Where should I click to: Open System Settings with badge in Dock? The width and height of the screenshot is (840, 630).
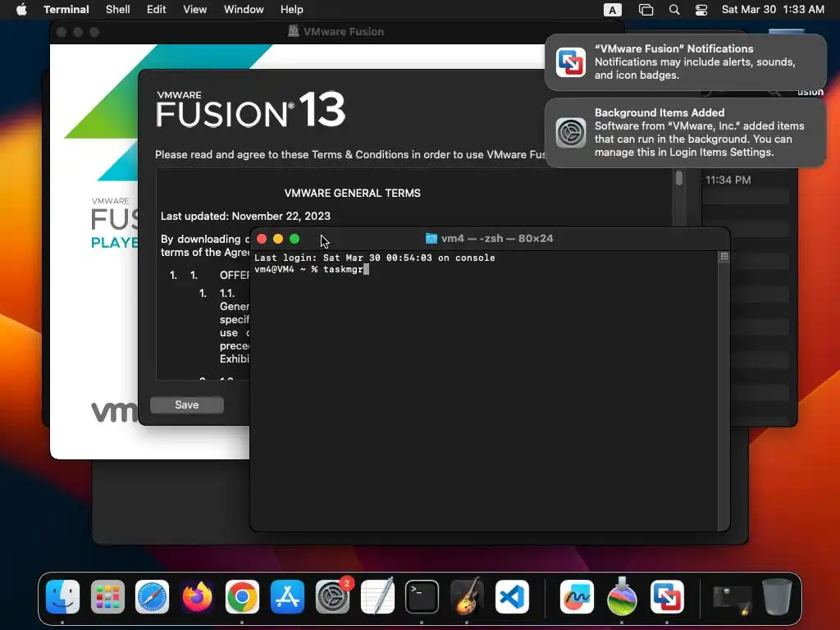point(333,596)
